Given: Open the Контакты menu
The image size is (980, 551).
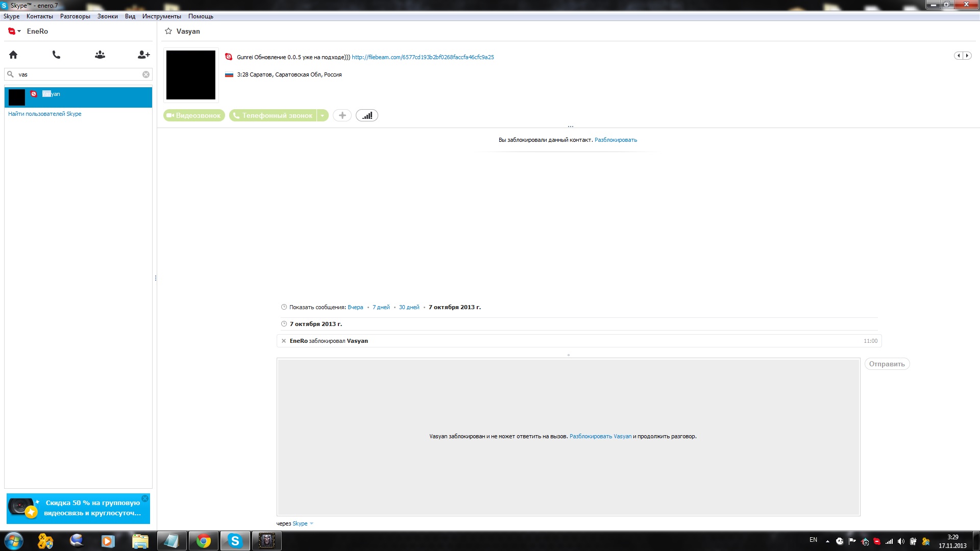Looking at the screenshot, I should [x=39, y=16].
